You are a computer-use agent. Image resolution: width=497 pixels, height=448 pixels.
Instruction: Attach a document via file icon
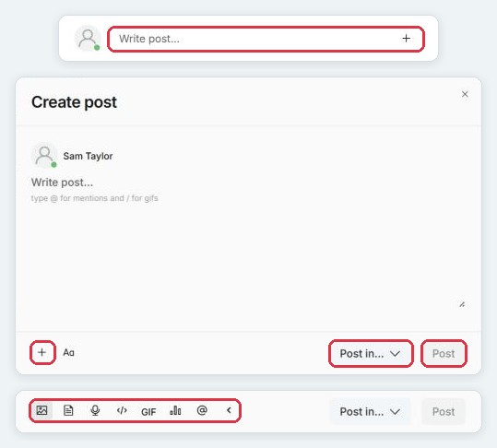click(x=68, y=410)
